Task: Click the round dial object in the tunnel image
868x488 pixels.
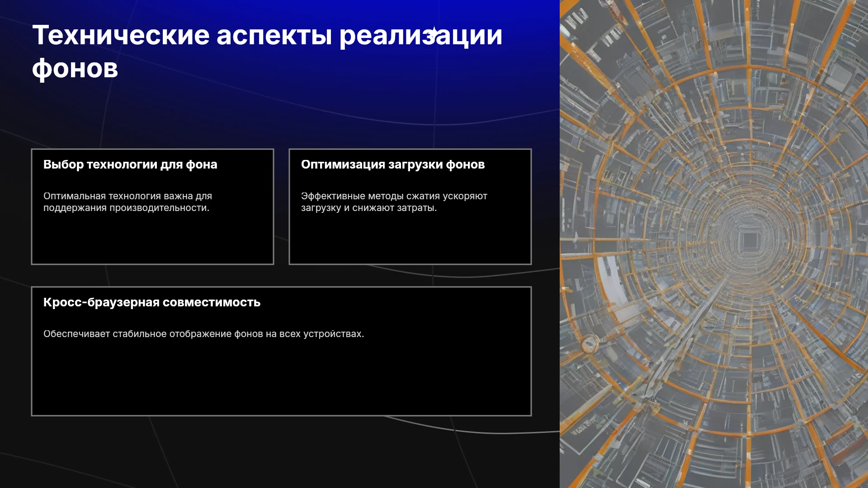Action: click(x=590, y=344)
